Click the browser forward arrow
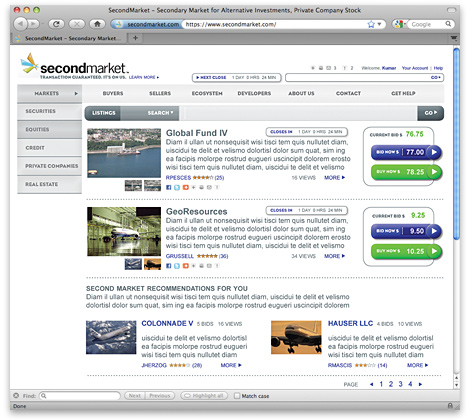Screen dimensions: 470x420 tap(33, 24)
